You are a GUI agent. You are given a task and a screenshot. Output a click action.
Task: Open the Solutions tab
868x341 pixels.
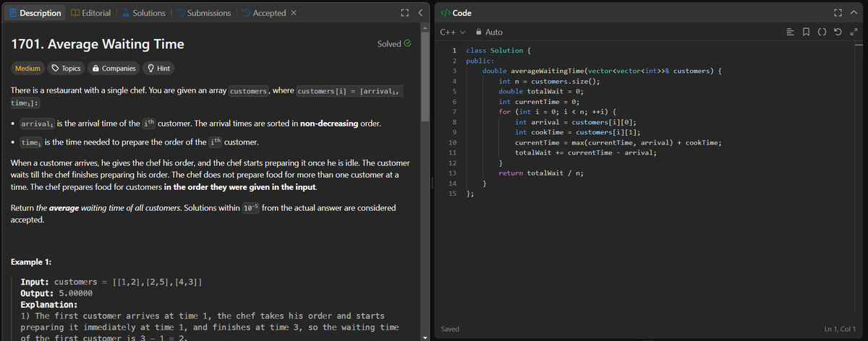(x=142, y=13)
